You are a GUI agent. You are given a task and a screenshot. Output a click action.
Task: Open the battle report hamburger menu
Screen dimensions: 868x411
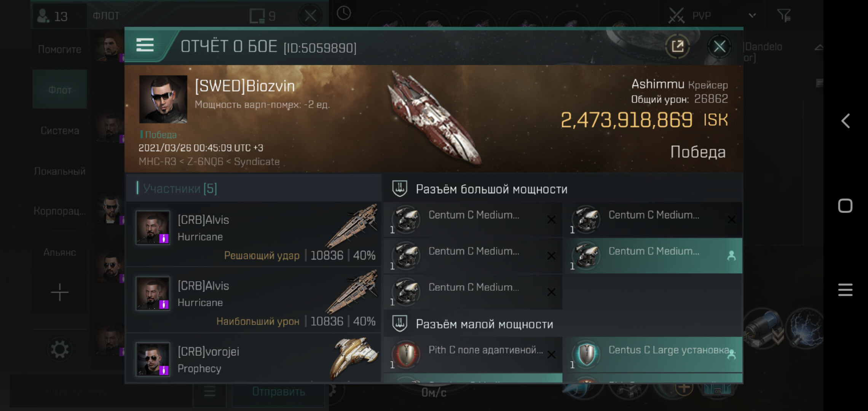(145, 45)
